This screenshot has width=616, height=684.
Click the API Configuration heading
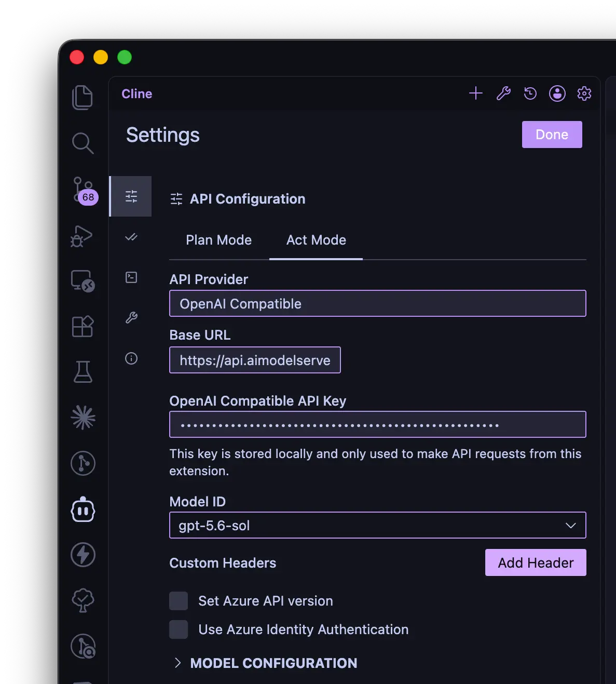tap(248, 199)
